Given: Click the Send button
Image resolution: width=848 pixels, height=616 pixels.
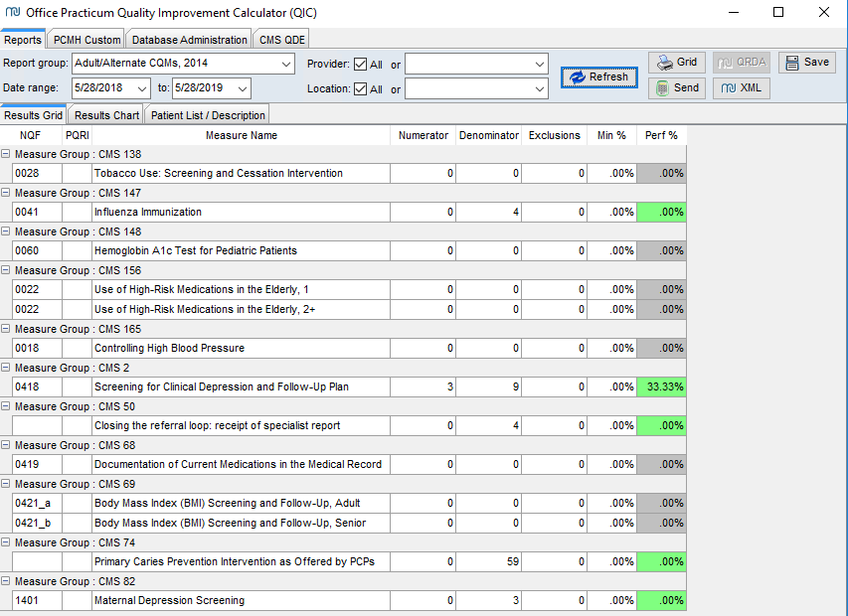Looking at the screenshot, I should (677, 88).
